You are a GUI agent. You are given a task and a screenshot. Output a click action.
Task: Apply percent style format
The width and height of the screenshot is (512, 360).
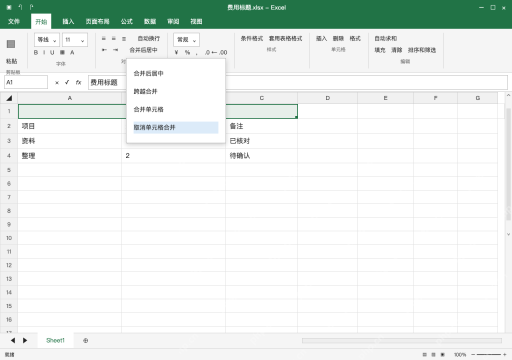coord(187,52)
